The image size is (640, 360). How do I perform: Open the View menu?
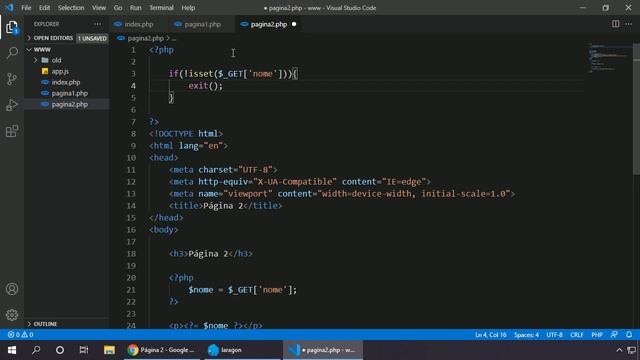pyautogui.click(x=98, y=8)
